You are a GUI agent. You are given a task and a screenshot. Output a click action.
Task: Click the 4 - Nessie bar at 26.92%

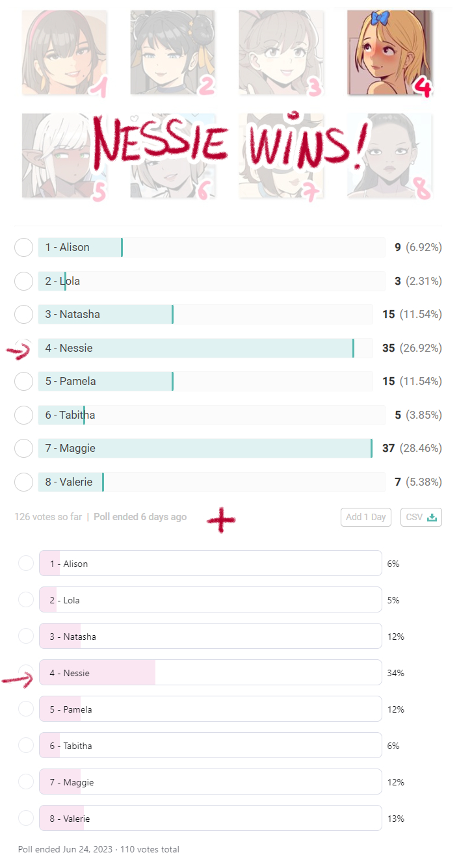[205, 348]
